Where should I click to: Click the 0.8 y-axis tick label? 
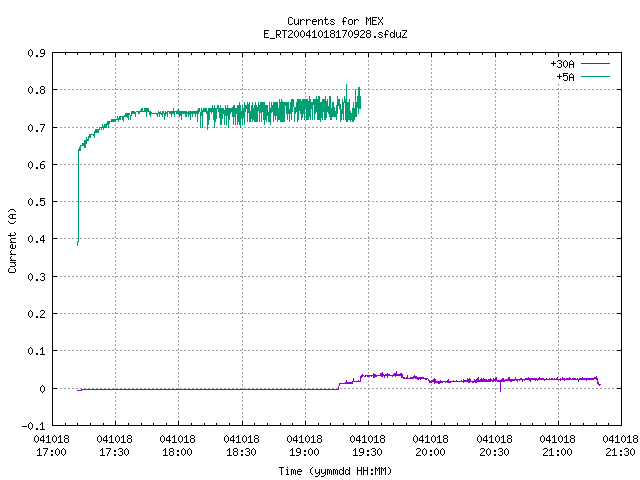tap(37, 90)
